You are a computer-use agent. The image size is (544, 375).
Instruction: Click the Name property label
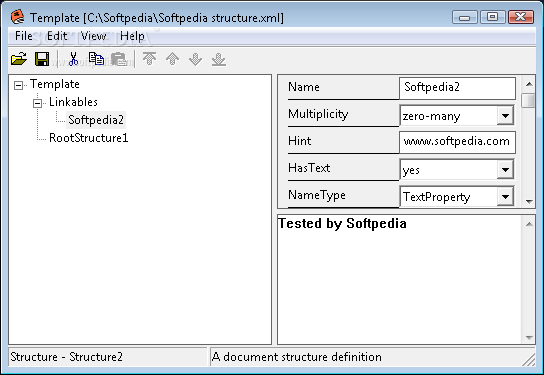coord(304,87)
